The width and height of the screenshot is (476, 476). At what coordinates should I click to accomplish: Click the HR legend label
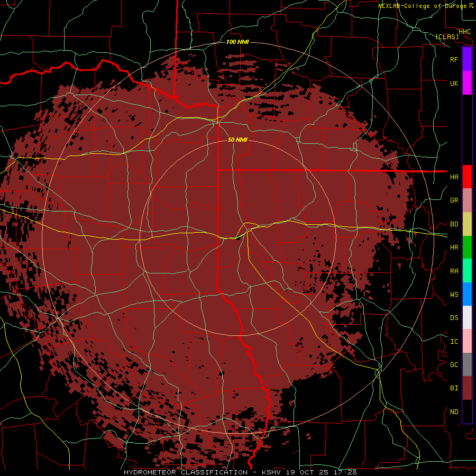point(454,248)
